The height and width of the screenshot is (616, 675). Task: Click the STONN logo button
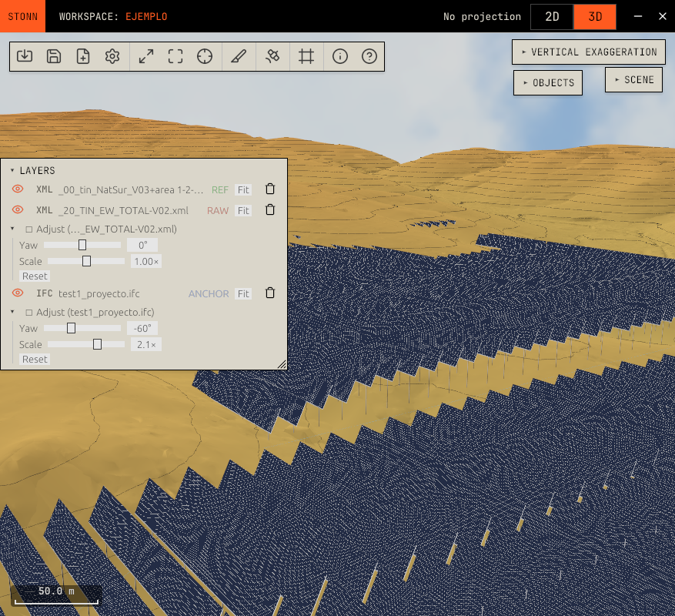[22, 16]
